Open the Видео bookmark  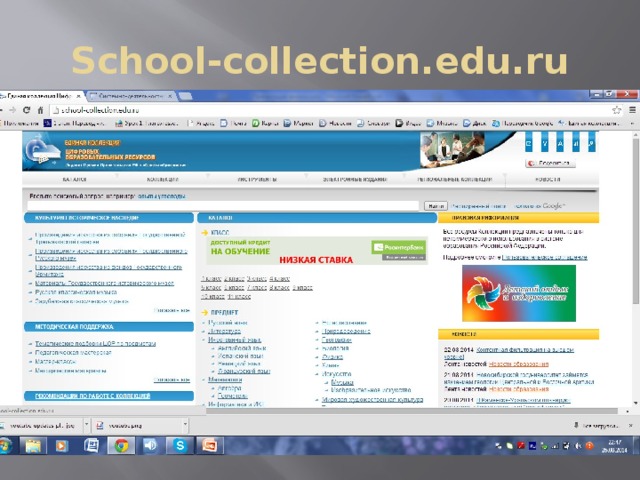pos(409,123)
